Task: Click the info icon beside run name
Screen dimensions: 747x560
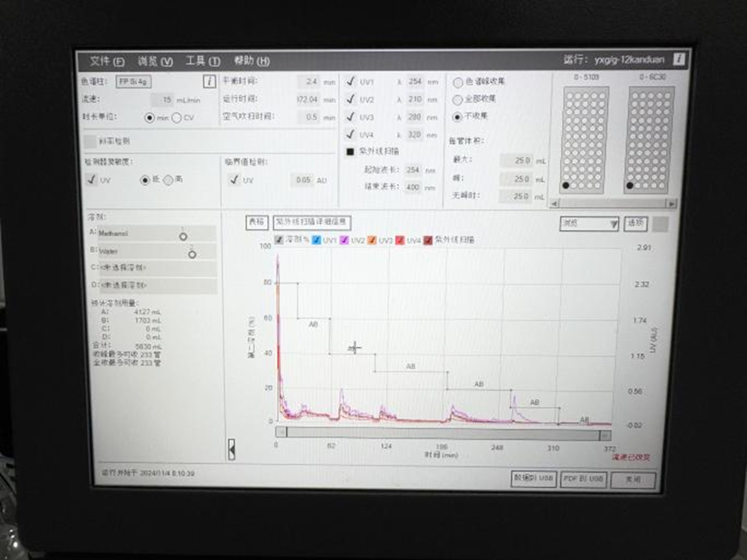Action: [x=678, y=59]
